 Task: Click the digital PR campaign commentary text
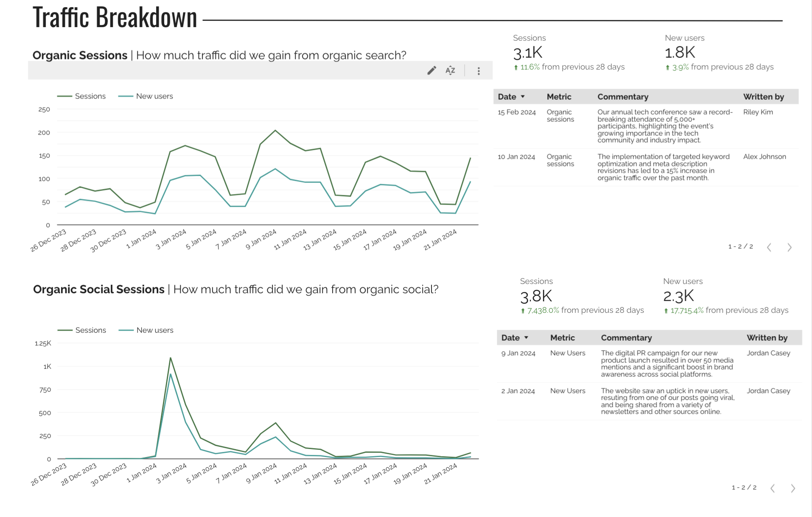click(667, 364)
